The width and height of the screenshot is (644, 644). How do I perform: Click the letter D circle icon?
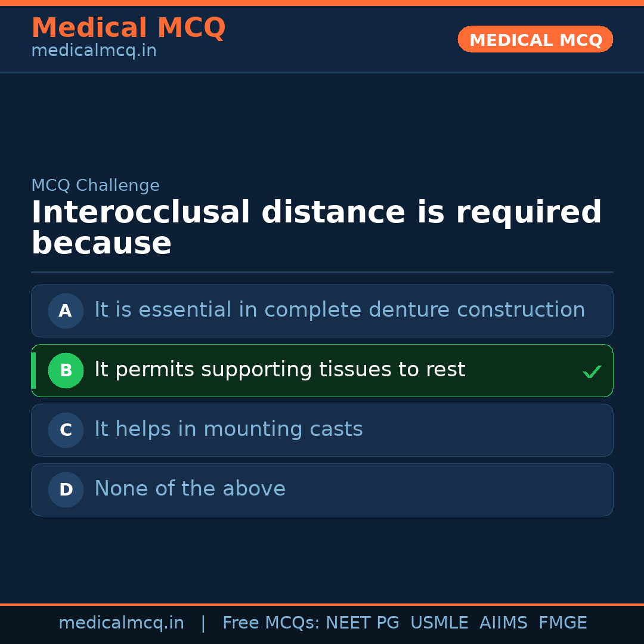coord(66,490)
